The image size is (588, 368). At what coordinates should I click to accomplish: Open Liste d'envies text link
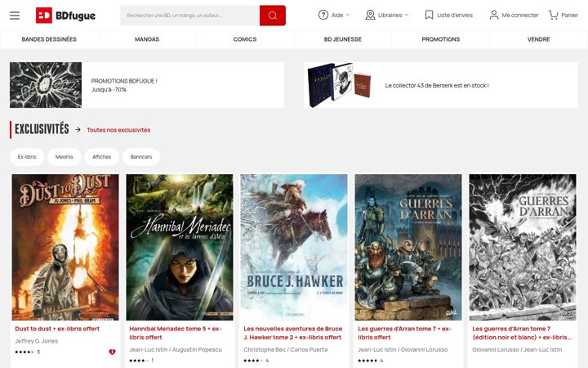pos(455,15)
